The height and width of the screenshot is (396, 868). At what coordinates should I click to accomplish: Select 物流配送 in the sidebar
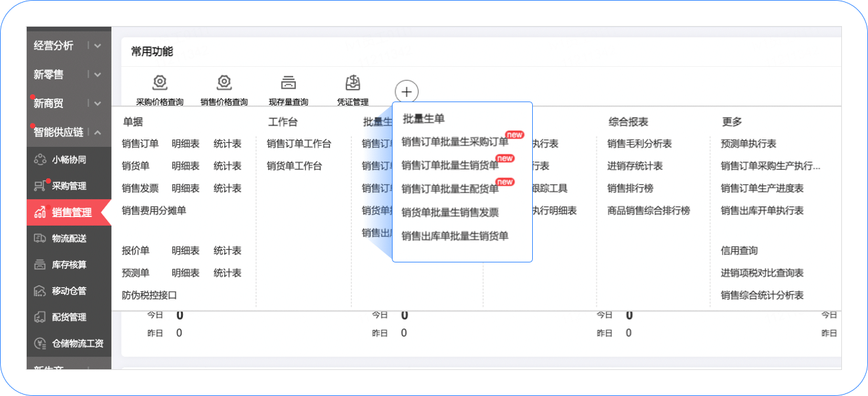click(69, 238)
